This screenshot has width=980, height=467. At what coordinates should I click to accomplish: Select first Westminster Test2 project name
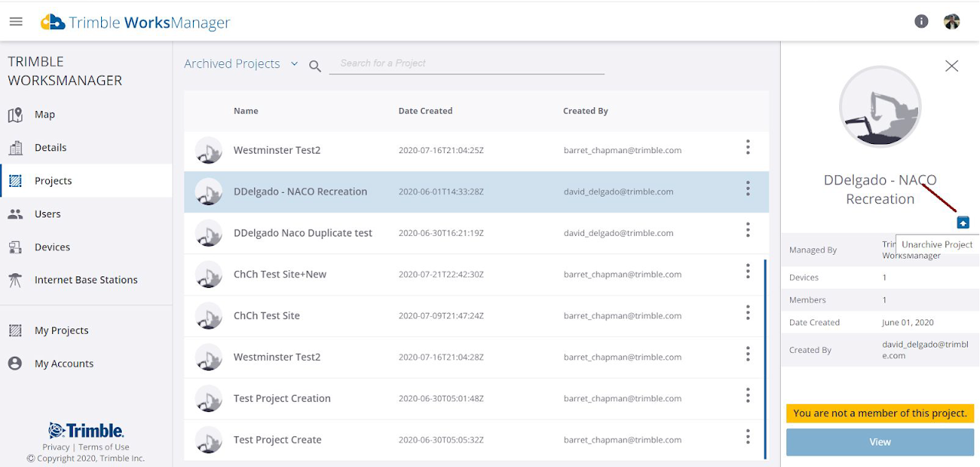pyautogui.click(x=277, y=150)
